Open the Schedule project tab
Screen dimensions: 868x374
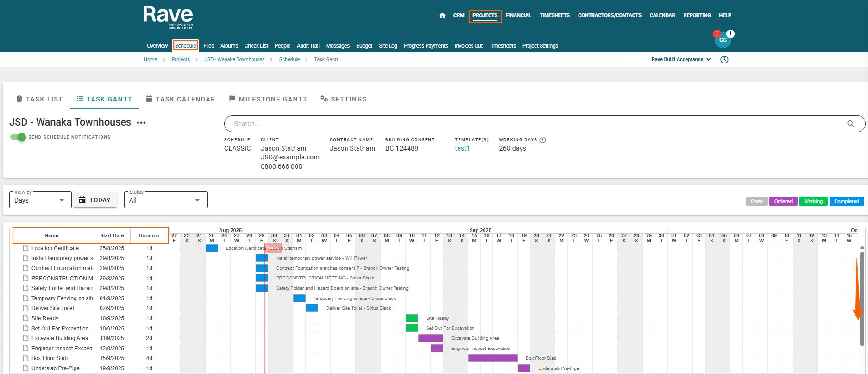[185, 46]
